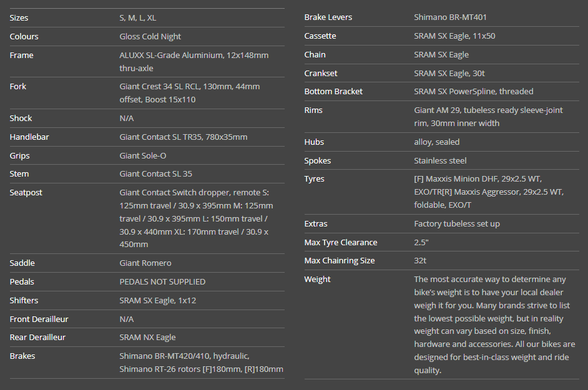Viewport: 588px width, 390px height.
Task: Click the Bottom Bracket label
Action: tap(333, 92)
